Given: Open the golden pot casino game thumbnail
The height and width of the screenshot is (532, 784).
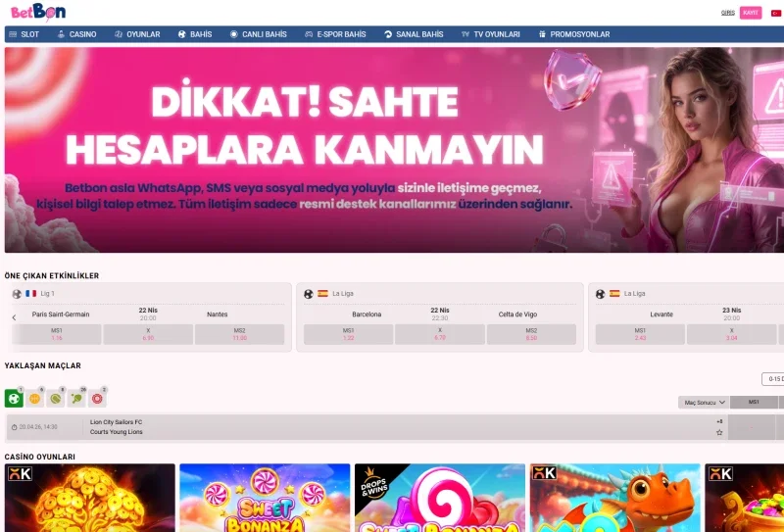Looking at the screenshot, I should click(x=745, y=498).
